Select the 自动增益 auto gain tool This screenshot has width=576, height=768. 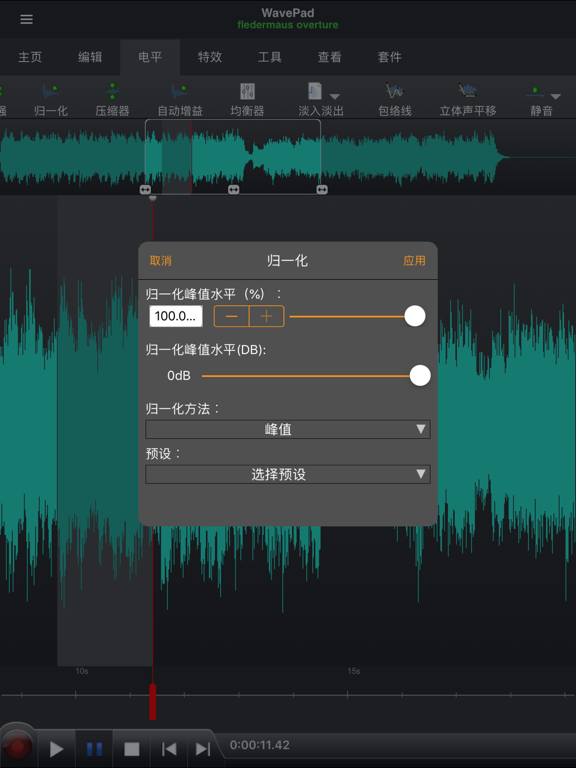(180, 100)
